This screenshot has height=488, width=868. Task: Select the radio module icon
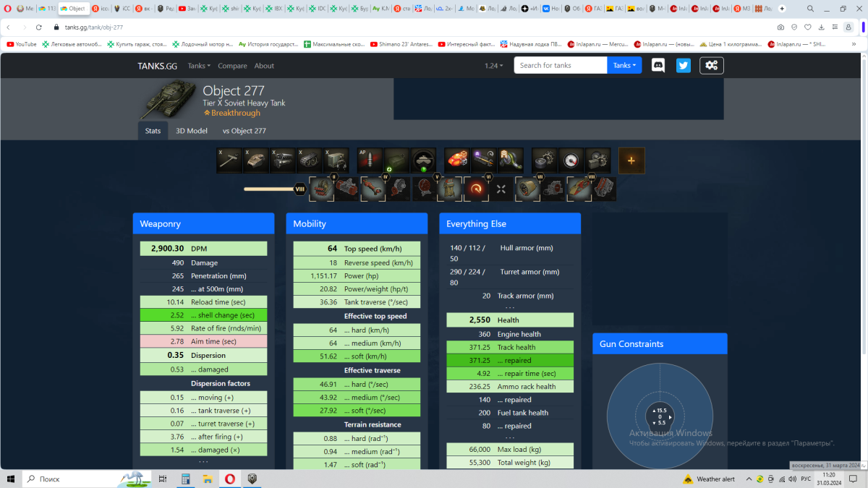(336, 160)
